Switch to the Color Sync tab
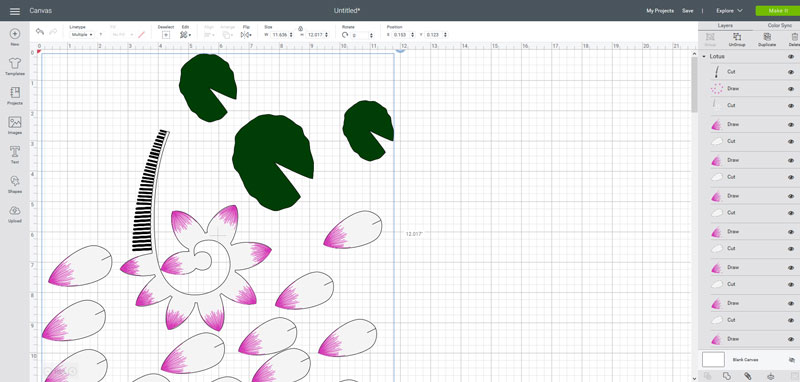 pyautogui.click(x=779, y=26)
